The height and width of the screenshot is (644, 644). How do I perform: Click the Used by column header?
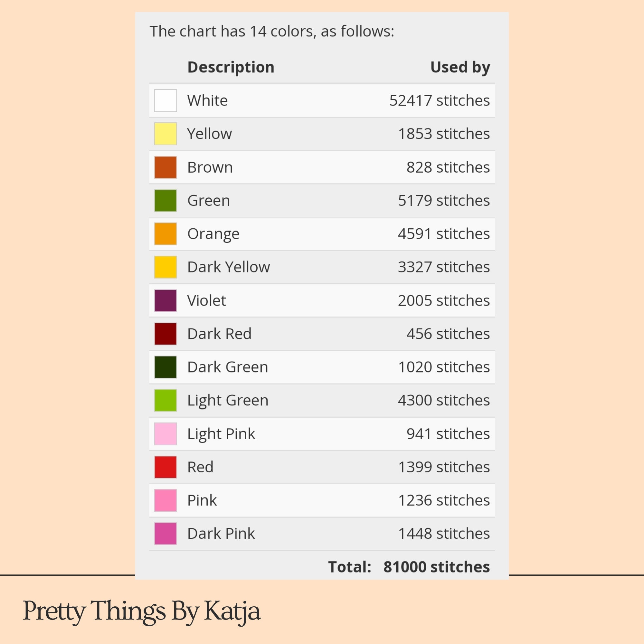coord(460,68)
